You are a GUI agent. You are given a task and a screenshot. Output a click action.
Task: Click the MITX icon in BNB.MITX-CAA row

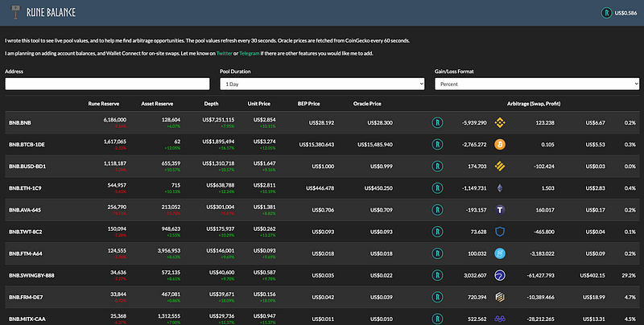pos(500,319)
